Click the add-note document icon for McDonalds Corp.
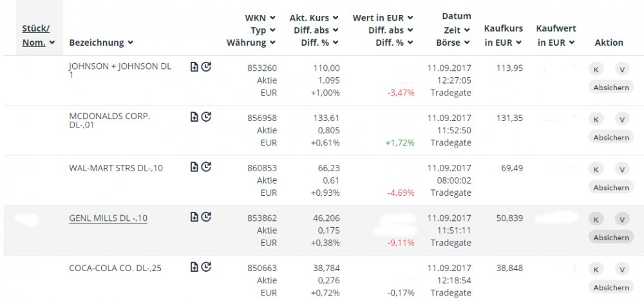 (x=194, y=117)
